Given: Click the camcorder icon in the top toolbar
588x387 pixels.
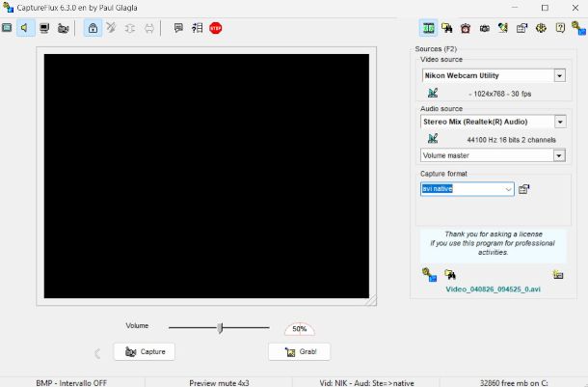Looking at the screenshot, I should coord(63,28).
